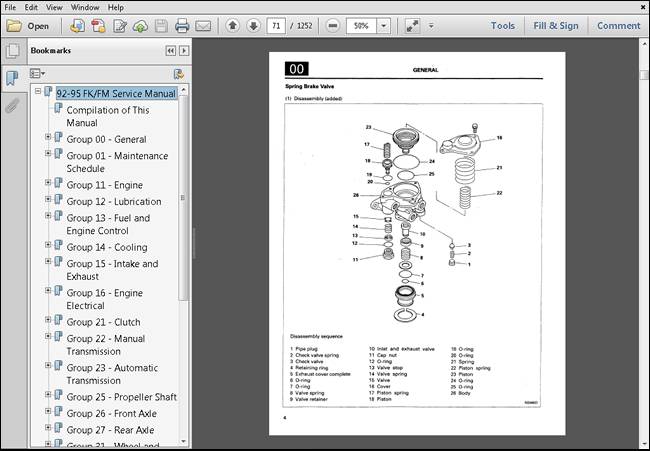Open the Help menu

point(116,7)
